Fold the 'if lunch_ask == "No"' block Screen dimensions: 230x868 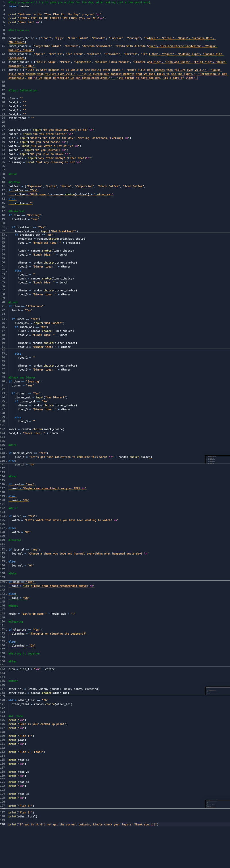pos(6,327)
